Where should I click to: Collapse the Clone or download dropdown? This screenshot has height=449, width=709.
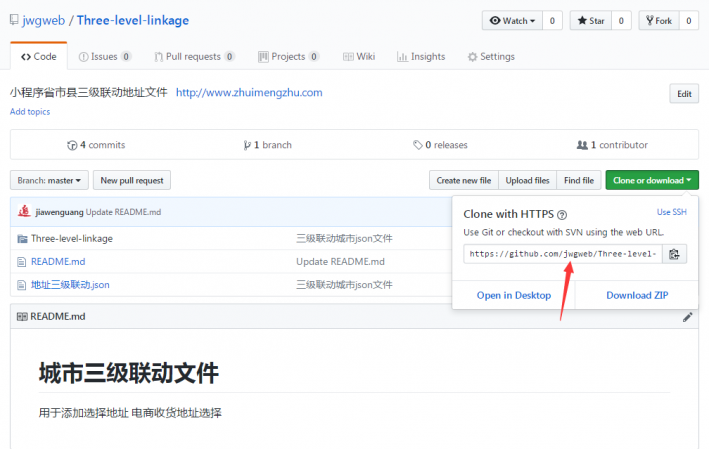point(652,180)
